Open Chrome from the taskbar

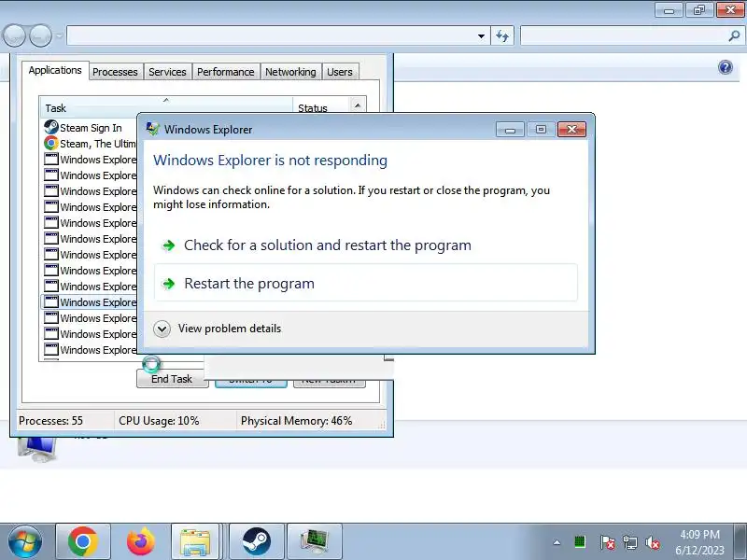83,542
